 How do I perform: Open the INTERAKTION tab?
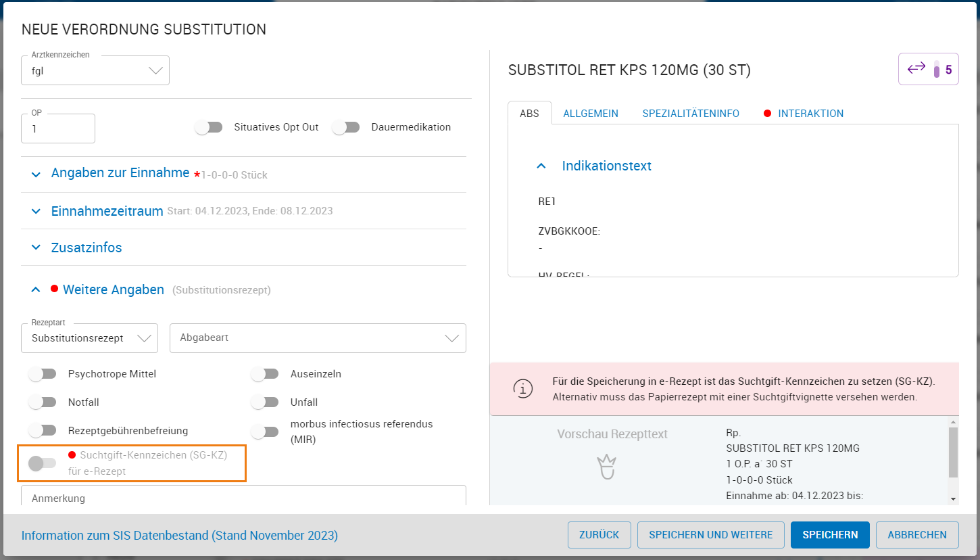coord(811,114)
